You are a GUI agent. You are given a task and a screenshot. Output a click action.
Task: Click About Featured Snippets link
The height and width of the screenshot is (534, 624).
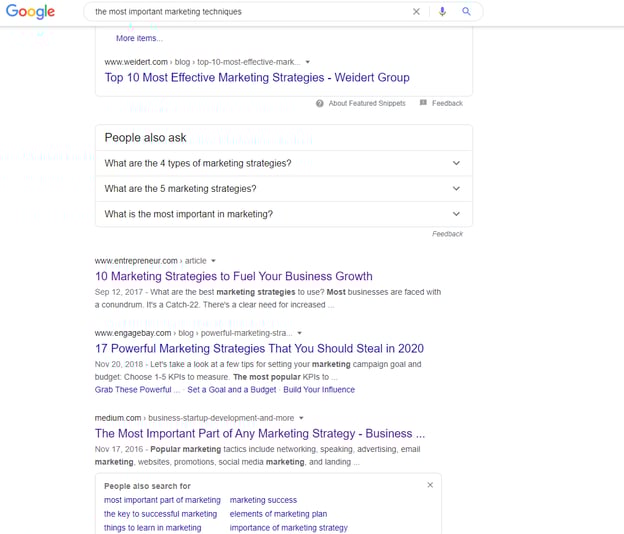coord(367,103)
